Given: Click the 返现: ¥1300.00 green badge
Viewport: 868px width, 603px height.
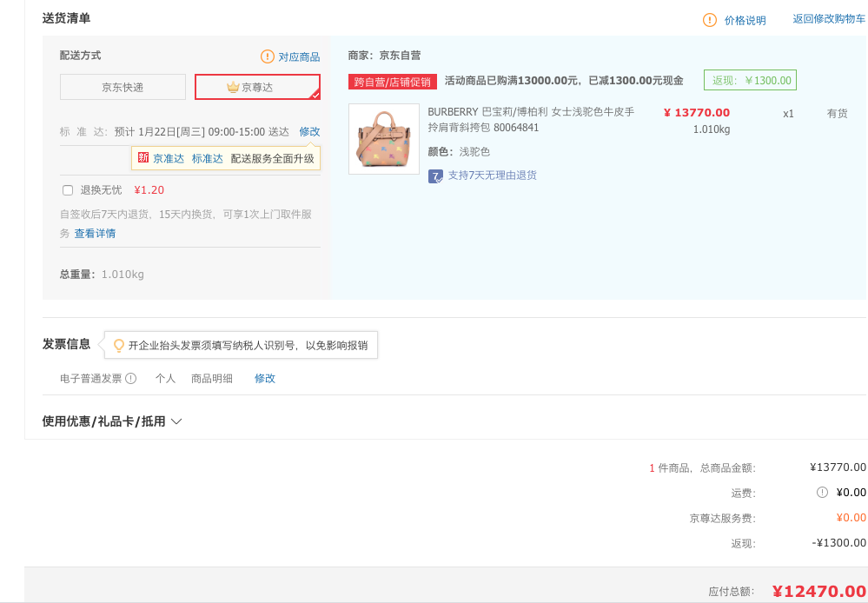Looking at the screenshot, I should tap(750, 80).
